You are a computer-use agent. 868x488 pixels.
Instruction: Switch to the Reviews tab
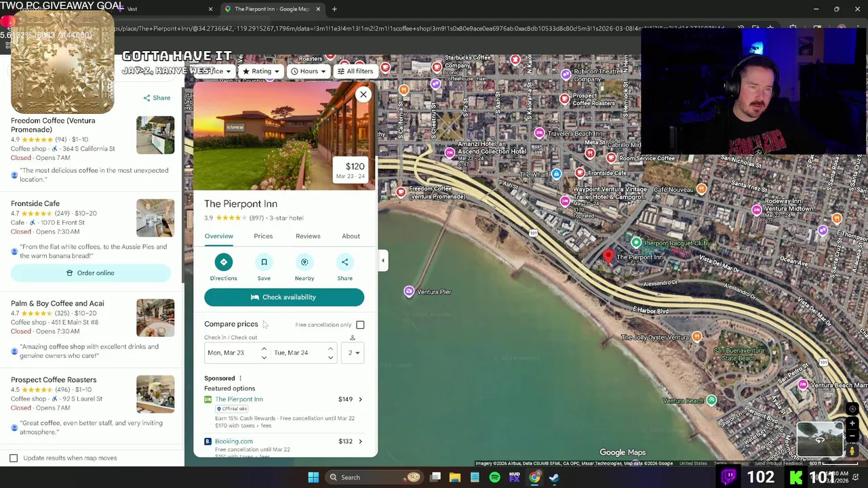coord(308,236)
